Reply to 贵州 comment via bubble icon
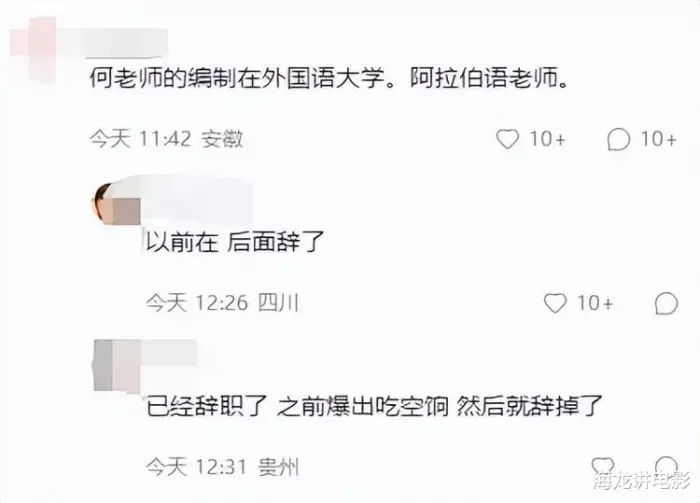 coord(666,465)
